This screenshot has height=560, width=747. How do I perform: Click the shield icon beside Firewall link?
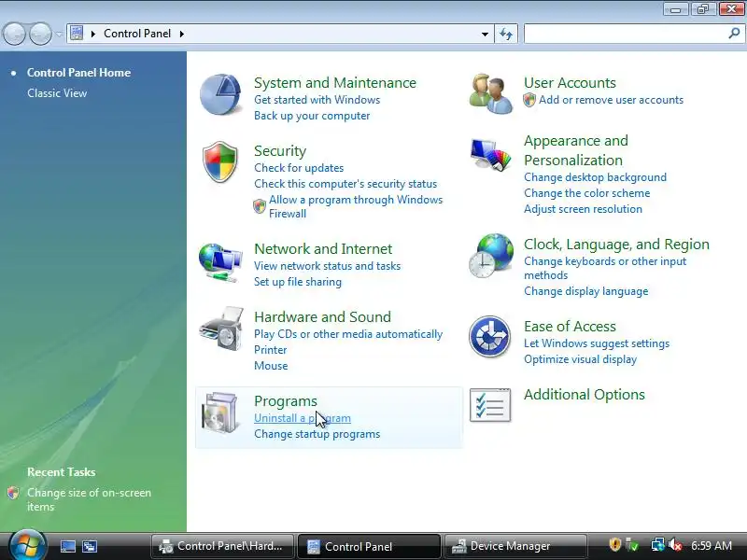pos(260,206)
